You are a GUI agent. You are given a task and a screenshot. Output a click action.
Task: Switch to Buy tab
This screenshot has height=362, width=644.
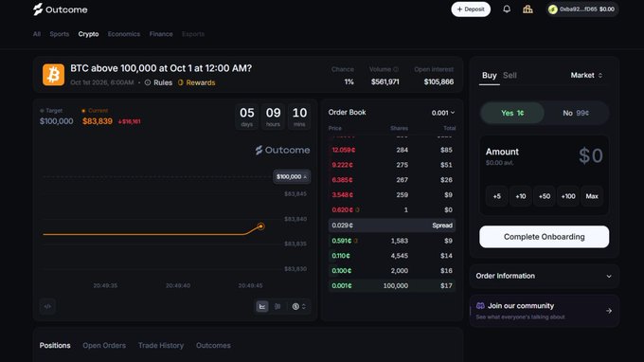[490, 76]
